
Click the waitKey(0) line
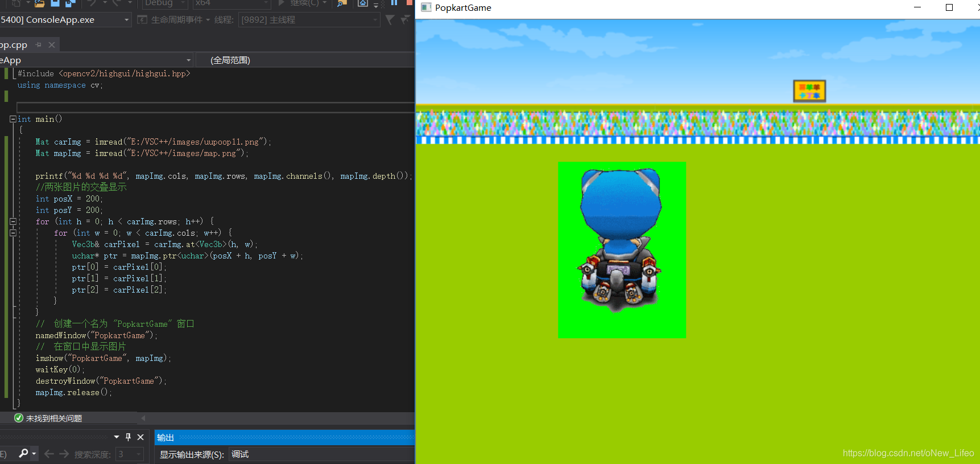pyautogui.click(x=60, y=369)
